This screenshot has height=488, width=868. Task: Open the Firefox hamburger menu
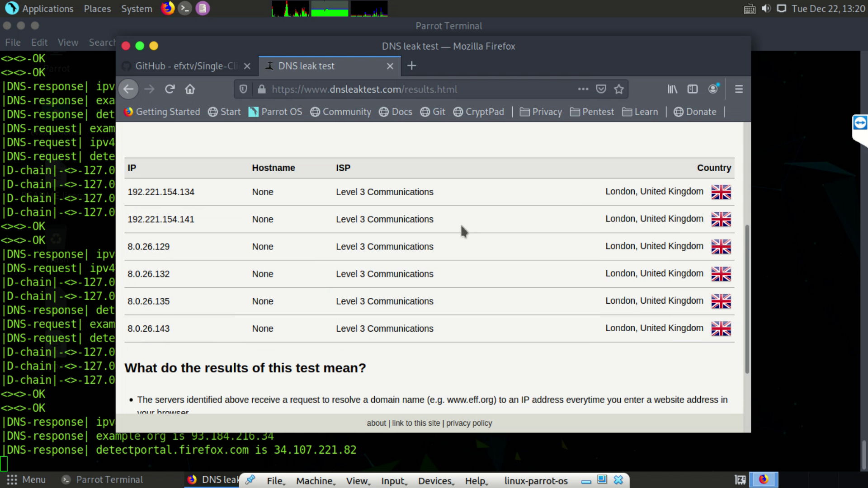(x=739, y=89)
